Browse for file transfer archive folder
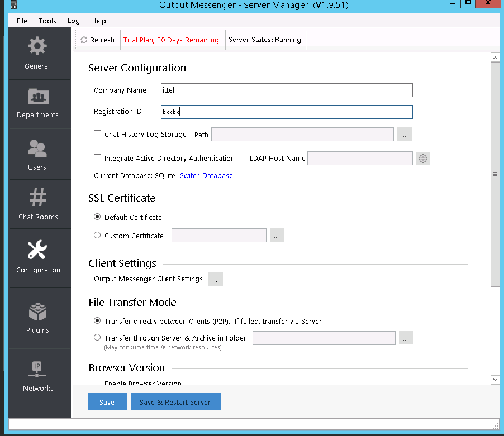Screen dimensions: 504x436 pyautogui.click(x=406, y=338)
